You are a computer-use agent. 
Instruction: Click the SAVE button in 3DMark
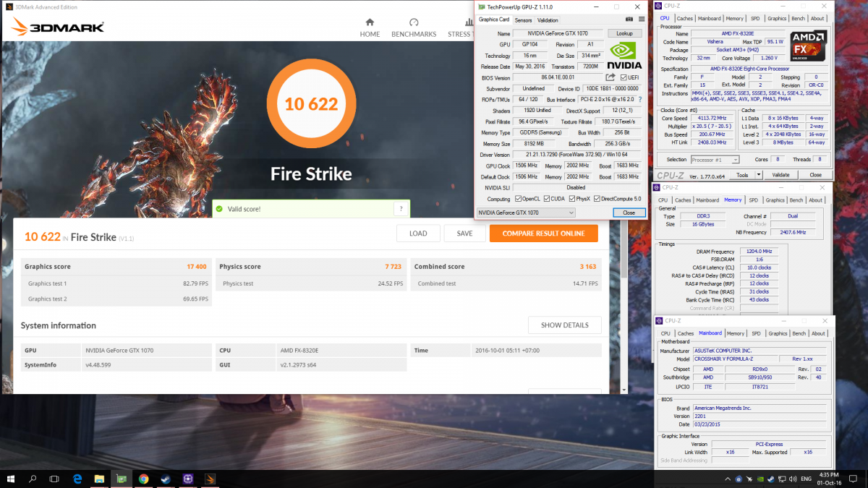click(x=465, y=234)
